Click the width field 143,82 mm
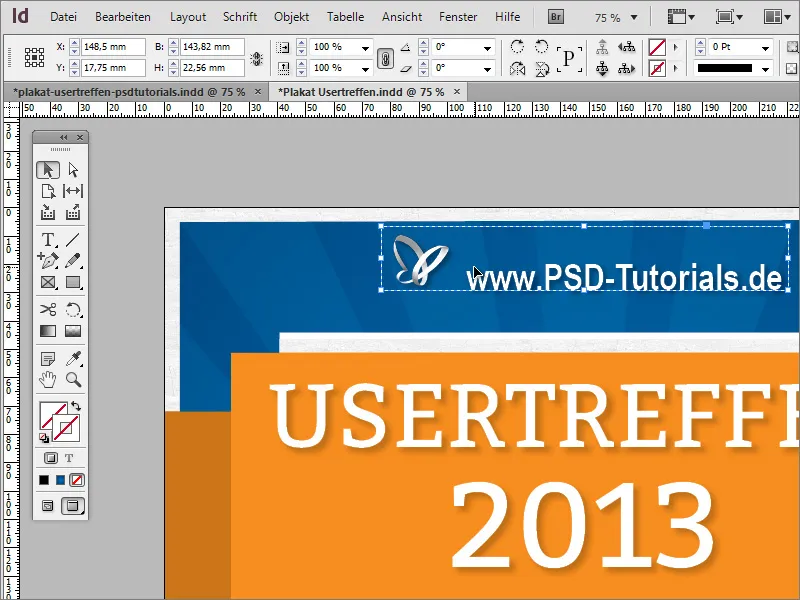The width and height of the screenshot is (800, 600). pos(212,47)
